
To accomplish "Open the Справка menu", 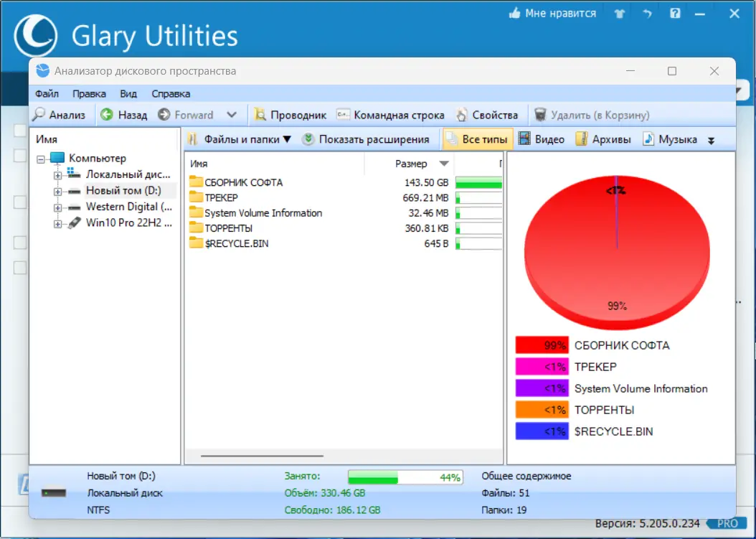I will [x=171, y=93].
